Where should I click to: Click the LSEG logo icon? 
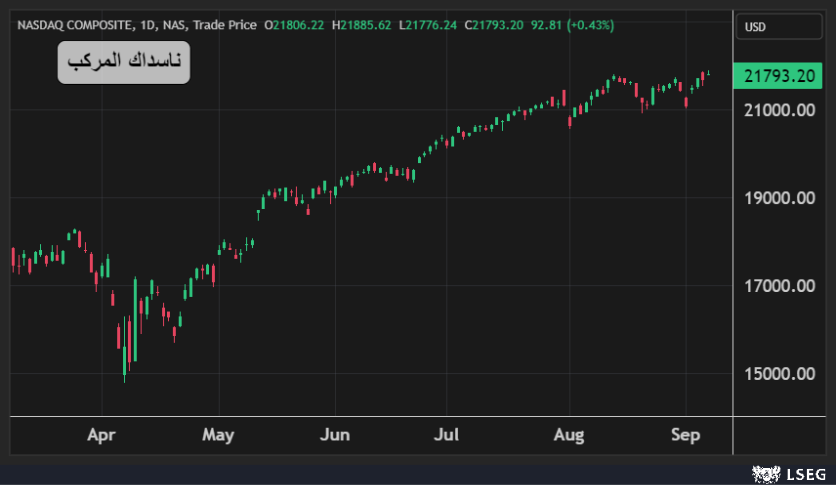[765, 472]
